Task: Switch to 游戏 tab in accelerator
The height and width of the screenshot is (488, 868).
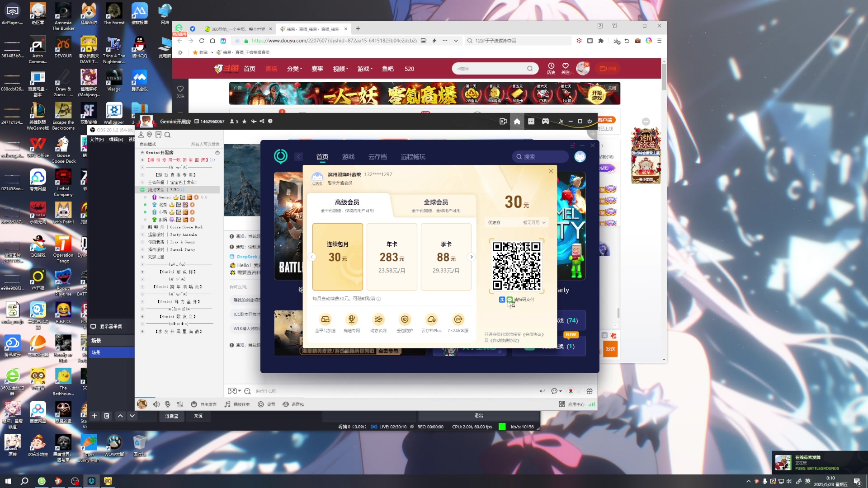Action: [348, 157]
